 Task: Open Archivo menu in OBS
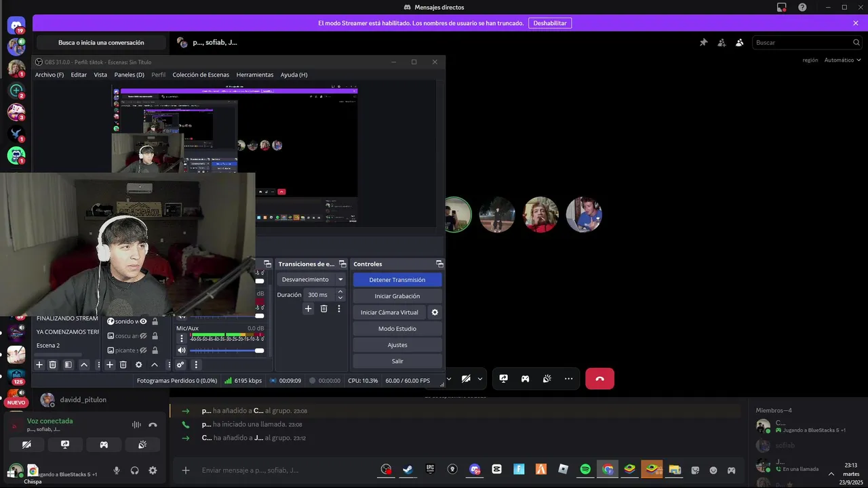click(x=50, y=75)
